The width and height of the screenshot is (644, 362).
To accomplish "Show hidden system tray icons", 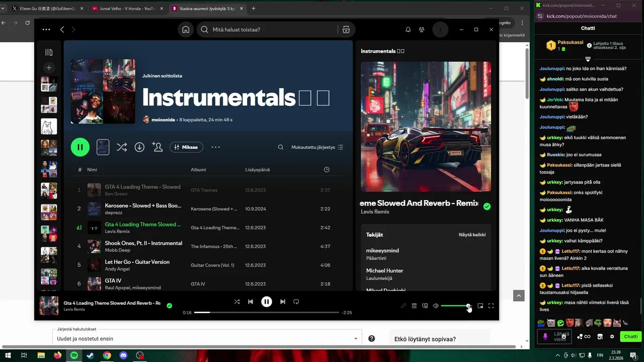I will pyautogui.click(x=557, y=355).
